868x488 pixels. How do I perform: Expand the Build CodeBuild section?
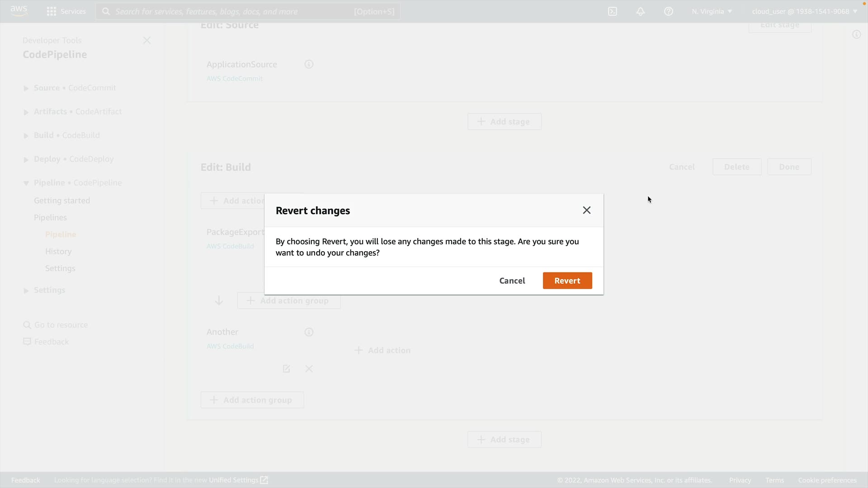point(26,136)
